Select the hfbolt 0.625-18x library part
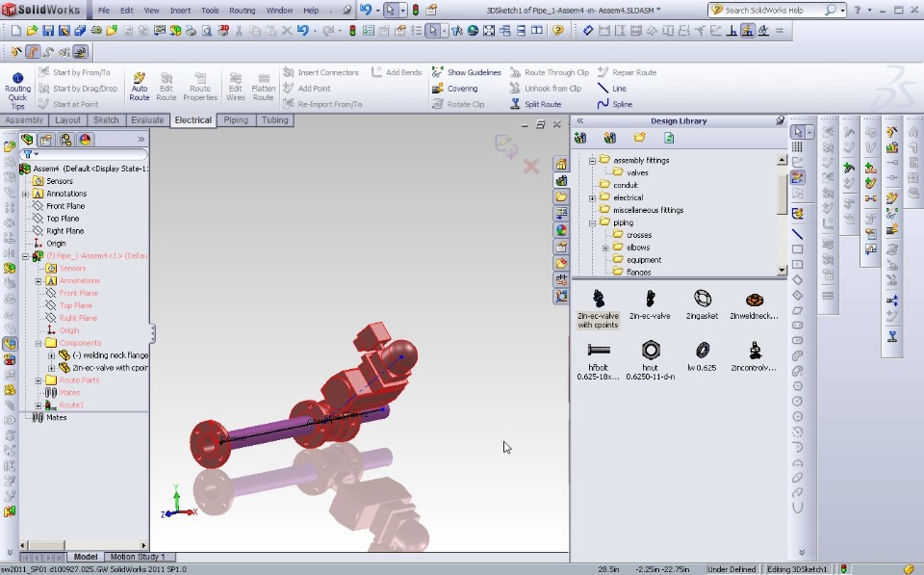The image size is (924, 575). pos(598,360)
